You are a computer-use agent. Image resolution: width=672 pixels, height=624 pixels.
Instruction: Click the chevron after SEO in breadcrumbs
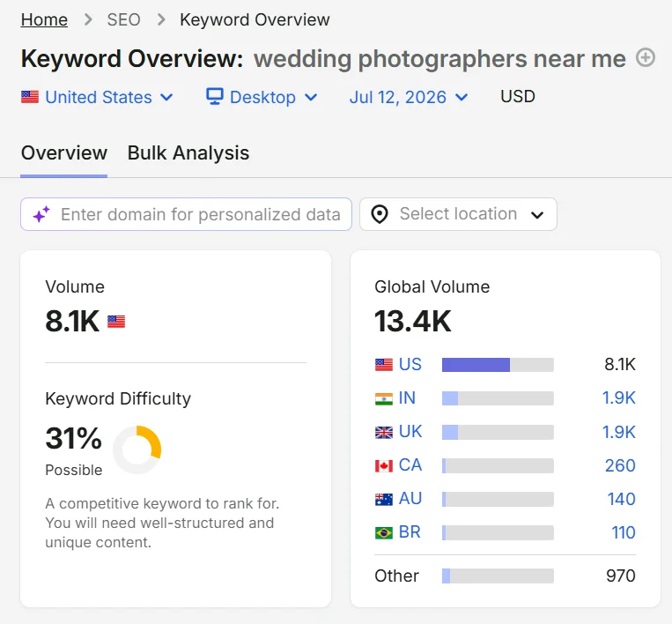161,19
